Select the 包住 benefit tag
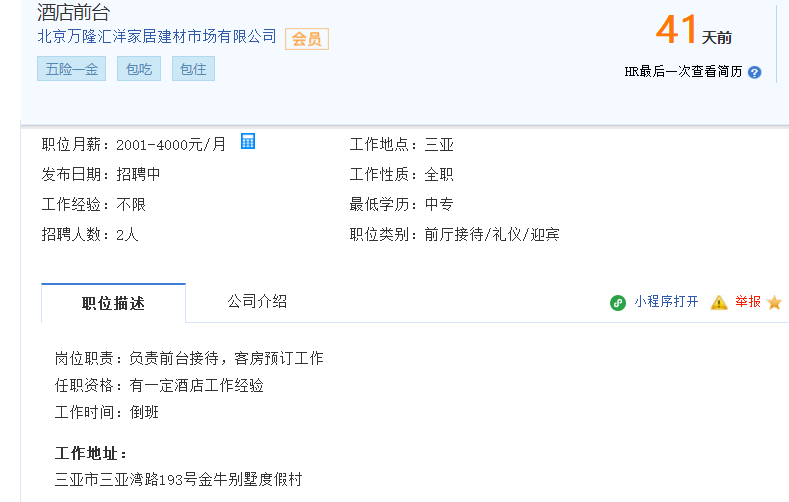Image resolution: width=789 pixels, height=502 pixels. 193,69
